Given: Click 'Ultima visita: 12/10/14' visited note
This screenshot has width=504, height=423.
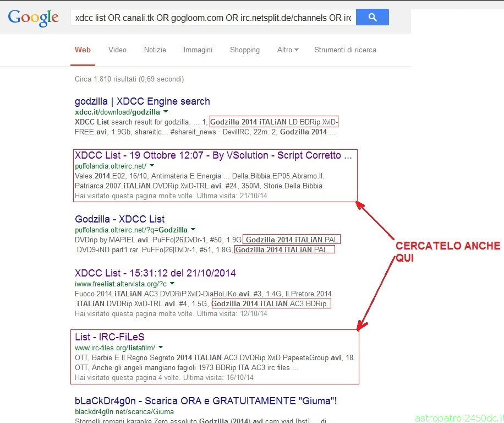Looking at the screenshot, I should (x=232, y=313).
